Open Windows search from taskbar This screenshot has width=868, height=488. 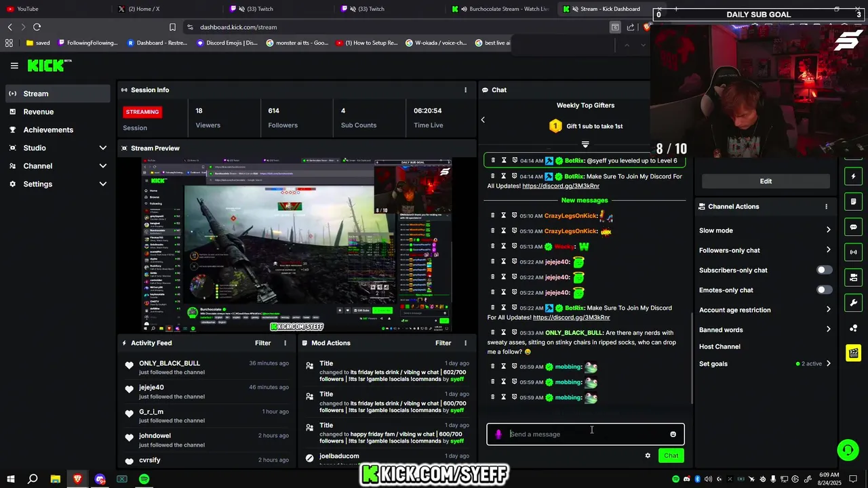33,479
